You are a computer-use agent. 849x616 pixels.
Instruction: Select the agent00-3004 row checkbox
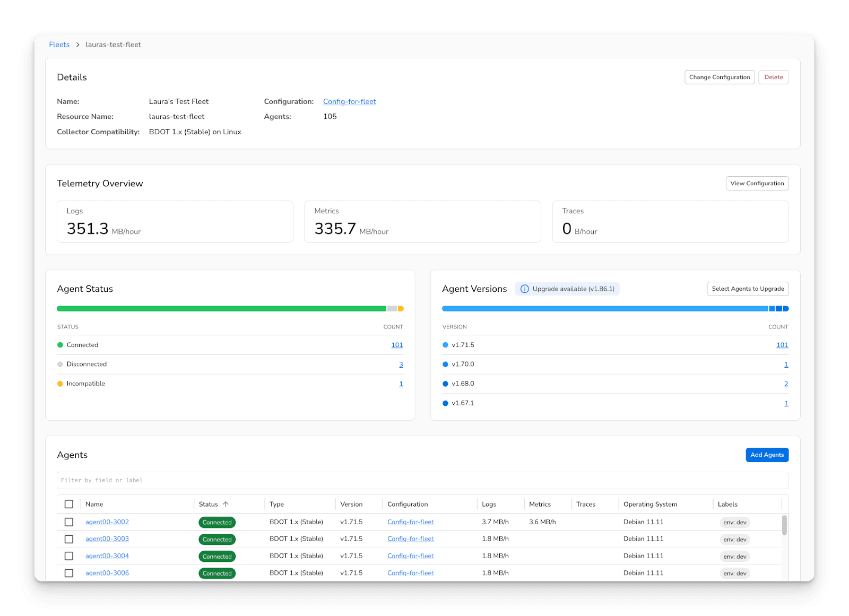(69, 557)
